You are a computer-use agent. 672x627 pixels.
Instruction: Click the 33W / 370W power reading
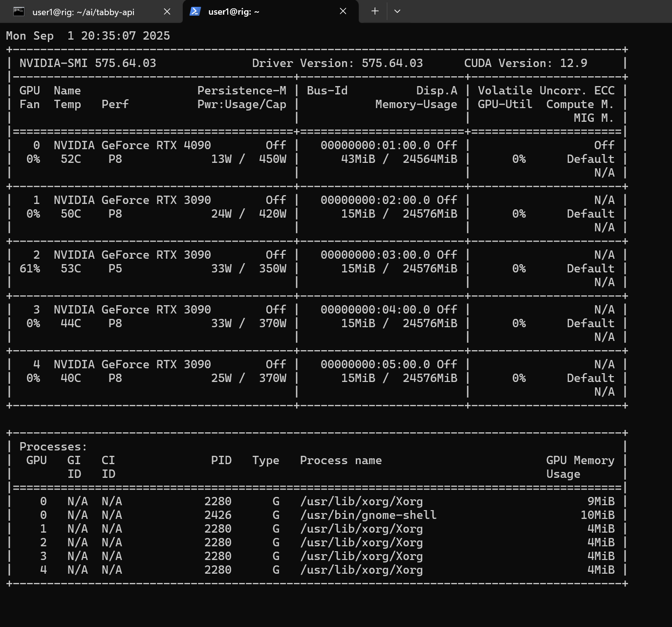click(249, 323)
